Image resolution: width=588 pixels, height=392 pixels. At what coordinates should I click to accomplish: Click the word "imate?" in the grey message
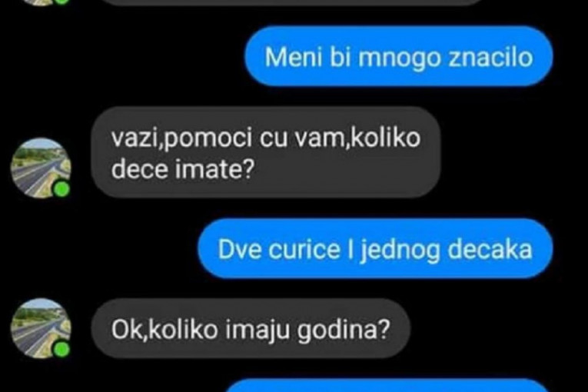coord(215,170)
